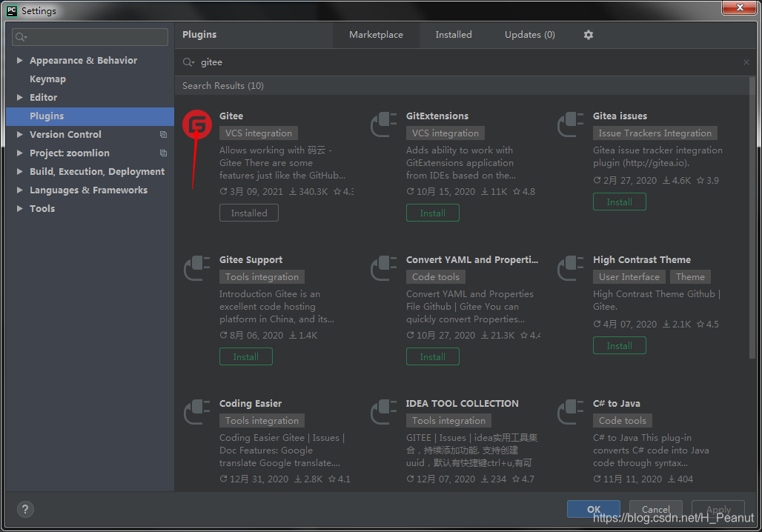The height and width of the screenshot is (532, 762).
Task: Click Convert YAML's Code tools tag
Action: [435, 277]
